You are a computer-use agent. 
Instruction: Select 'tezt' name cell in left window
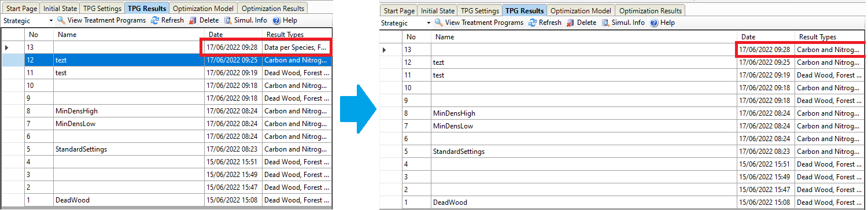pyautogui.click(x=129, y=60)
